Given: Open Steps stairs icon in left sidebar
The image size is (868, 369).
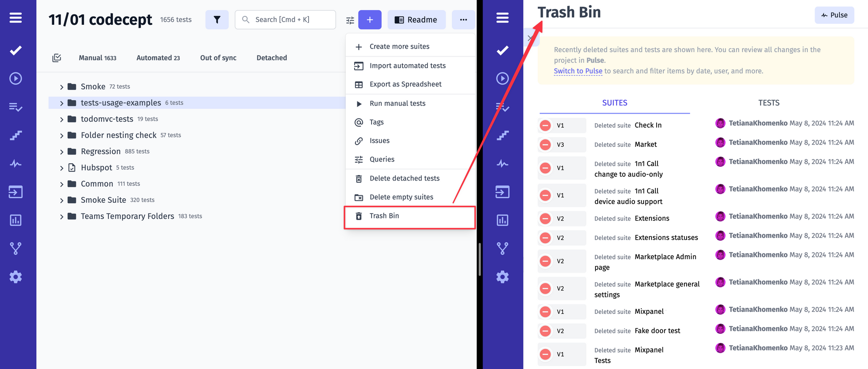Looking at the screenshot, I should (x=16, y=135).
